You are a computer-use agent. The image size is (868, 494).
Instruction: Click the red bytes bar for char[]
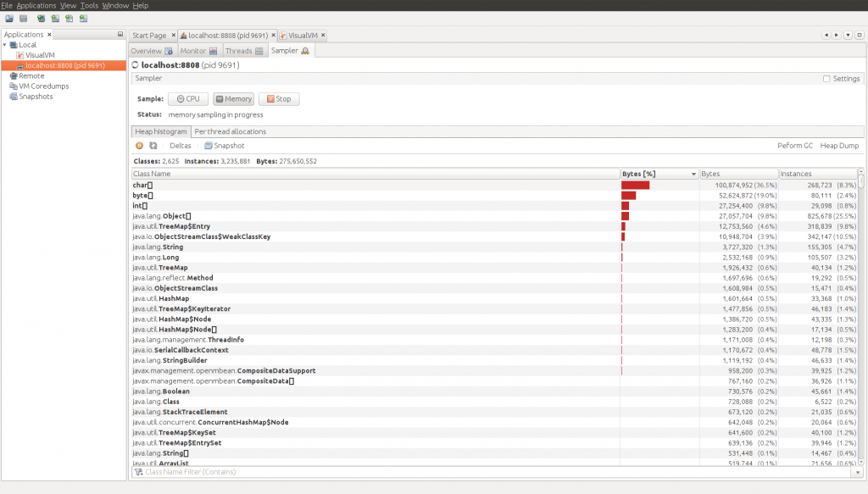click(636, 186)
